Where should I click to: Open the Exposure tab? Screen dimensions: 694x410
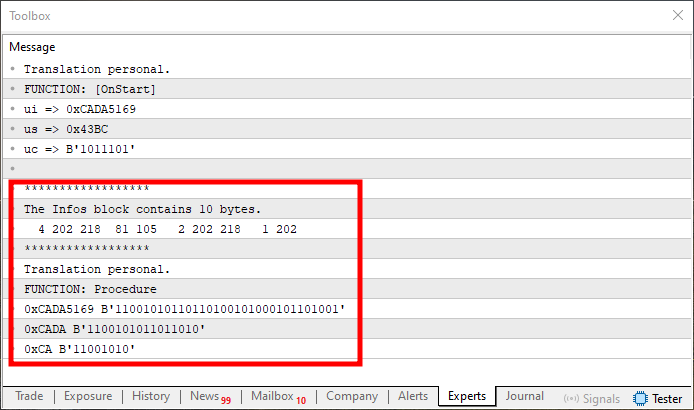pyautogui.click(x=88, y=396)
